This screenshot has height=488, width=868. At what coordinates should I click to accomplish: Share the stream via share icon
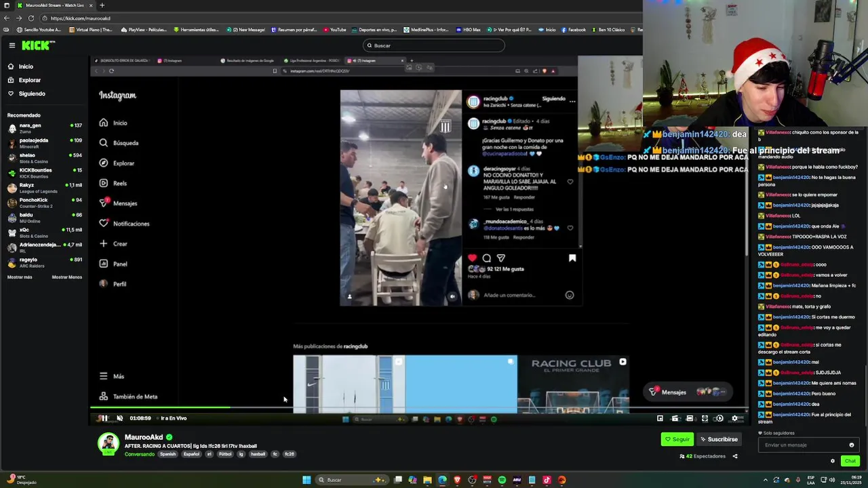pos(735,456)
